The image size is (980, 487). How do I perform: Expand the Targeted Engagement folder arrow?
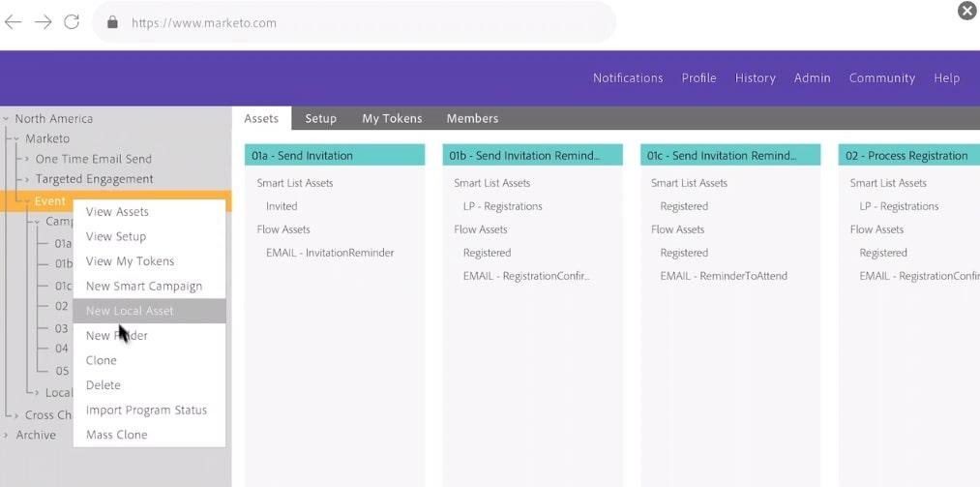(x=27, y=179)
